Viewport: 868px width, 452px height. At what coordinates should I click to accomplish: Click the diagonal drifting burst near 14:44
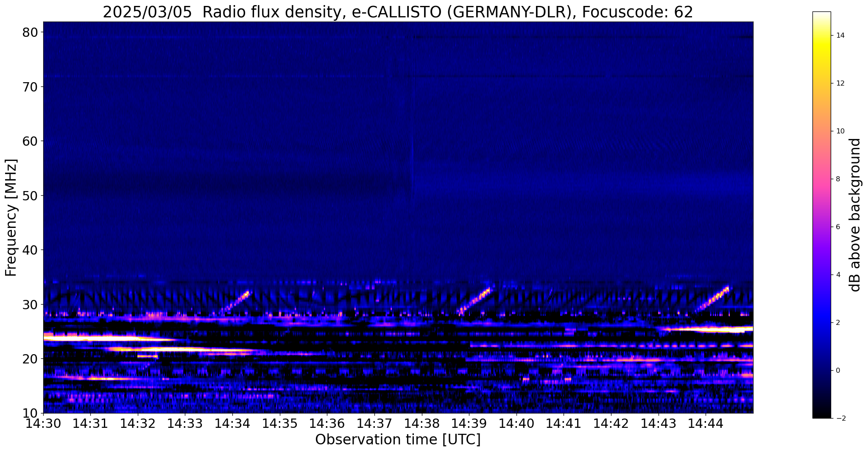(714, 299)
